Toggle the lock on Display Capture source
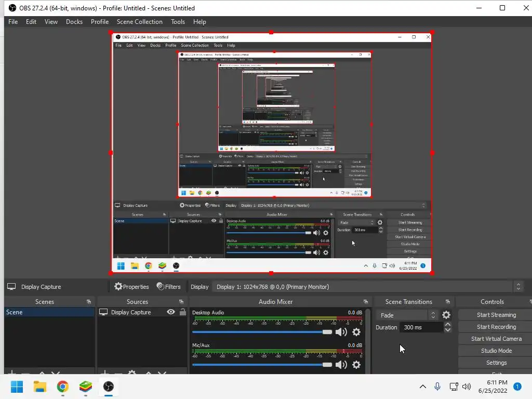Image resolution: width=532 pixels, height=399 pixels. coord(183,312)
